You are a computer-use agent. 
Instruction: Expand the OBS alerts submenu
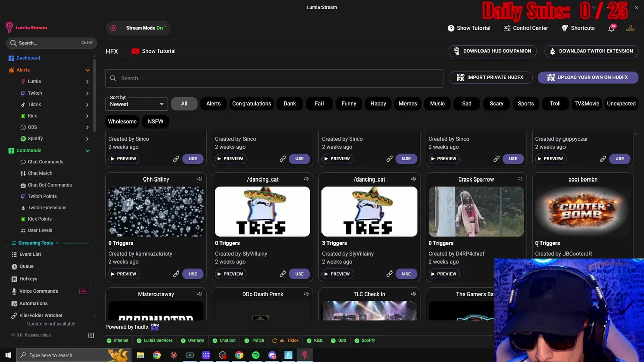point(87,127)
